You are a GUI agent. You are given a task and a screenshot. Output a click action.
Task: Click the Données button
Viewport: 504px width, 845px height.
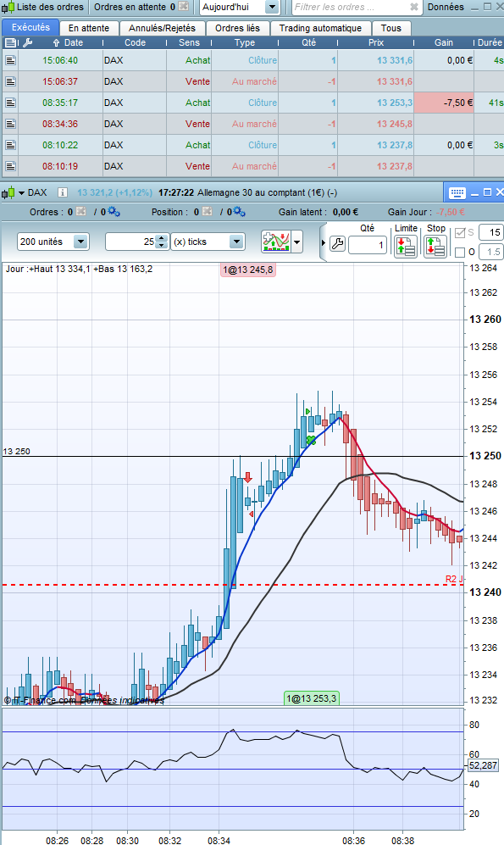[x=446, y=7]
